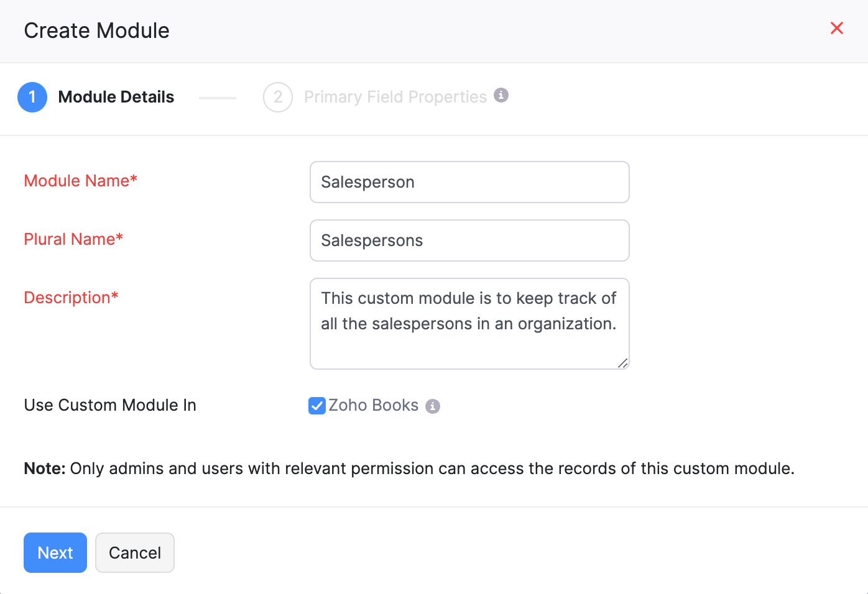This screenshot has height=594, width=868.
Task: Click the red X to close Create Module
Action: pyautogui.click(x=837, y=28)
